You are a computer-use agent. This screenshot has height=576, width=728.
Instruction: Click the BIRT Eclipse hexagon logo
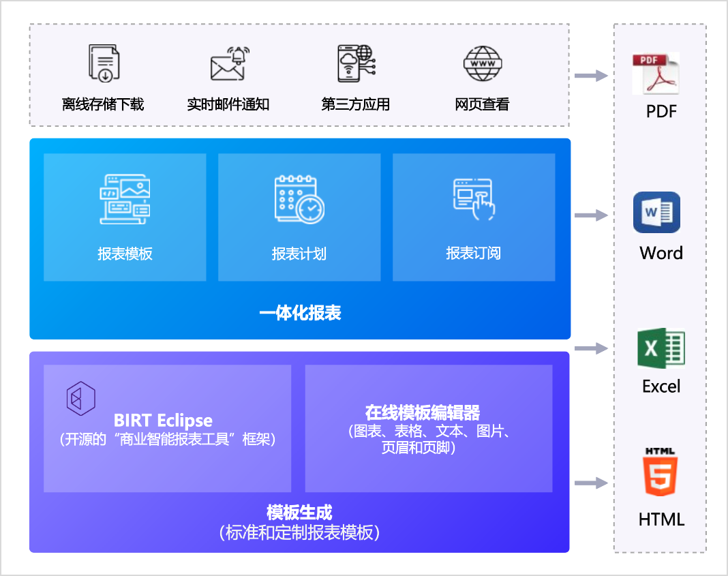(x=80, y=398)
